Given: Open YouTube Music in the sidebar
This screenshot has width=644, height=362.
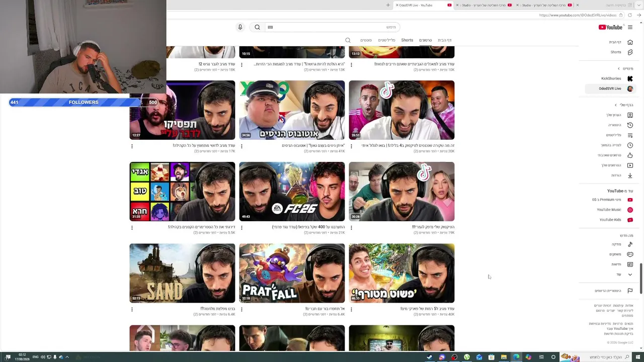Looking at the screenshot, I should pyautogui.click(x=614, y=210).
